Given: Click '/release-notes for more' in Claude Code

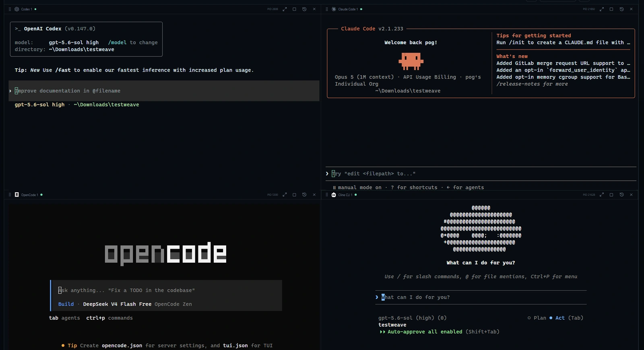Looking at the screenshot, I should coord(532,84).
